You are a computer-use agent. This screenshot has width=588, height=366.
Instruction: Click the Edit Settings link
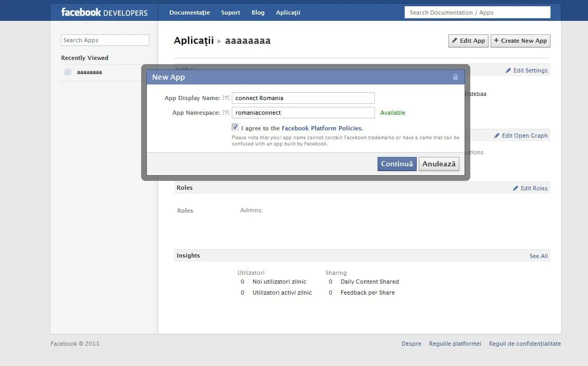pos(530,70)
